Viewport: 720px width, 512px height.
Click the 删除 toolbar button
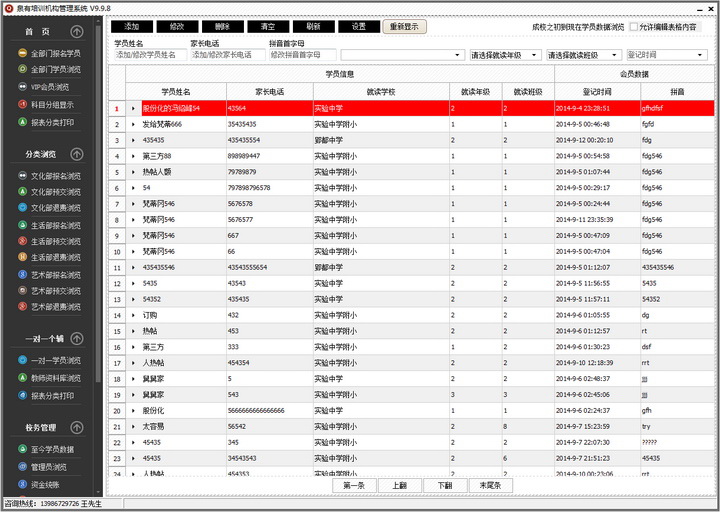tap(222, 27)
